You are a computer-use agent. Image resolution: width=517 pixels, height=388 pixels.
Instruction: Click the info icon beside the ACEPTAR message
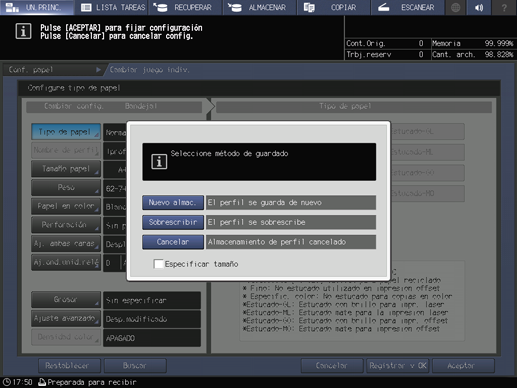coord(23,32)
